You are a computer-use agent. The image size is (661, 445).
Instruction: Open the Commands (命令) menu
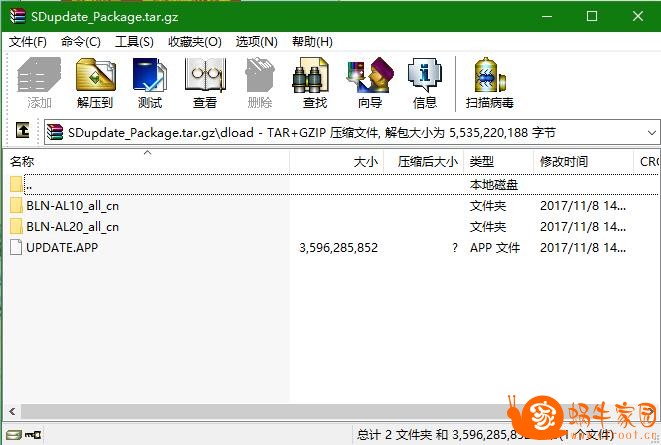[81, 42]
